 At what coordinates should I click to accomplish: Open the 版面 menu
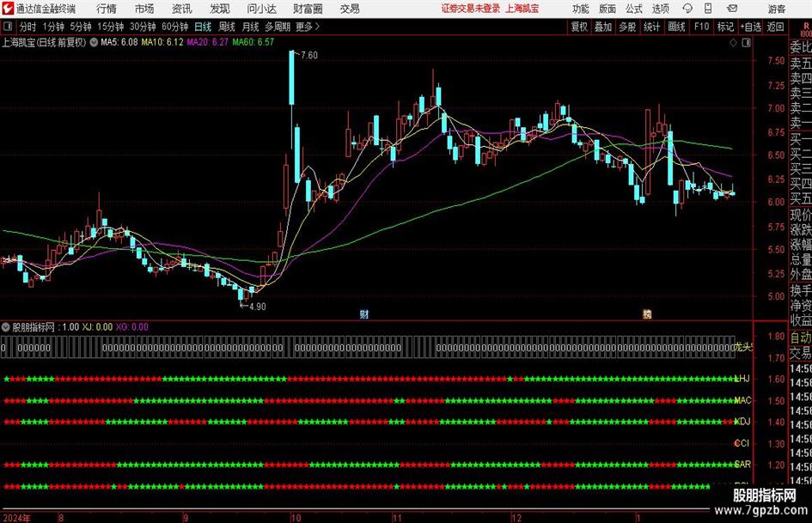pos(607,9)
